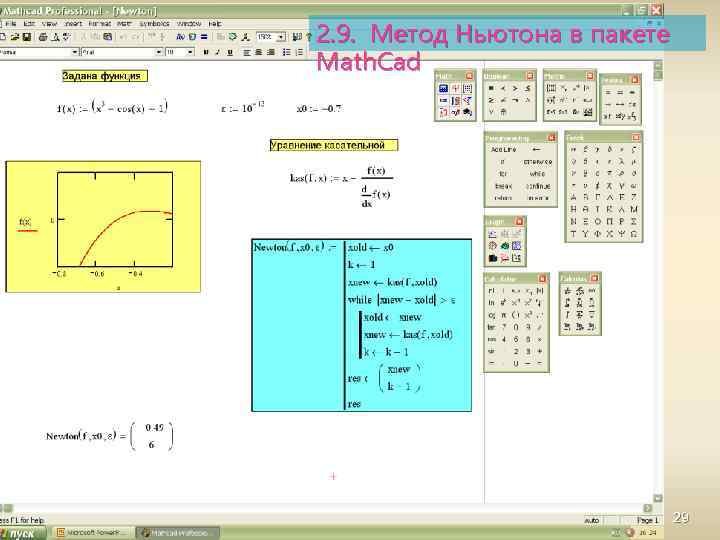Toggle right text alignment
Screen dimensions: 720x540
click(x=271, y=52)
